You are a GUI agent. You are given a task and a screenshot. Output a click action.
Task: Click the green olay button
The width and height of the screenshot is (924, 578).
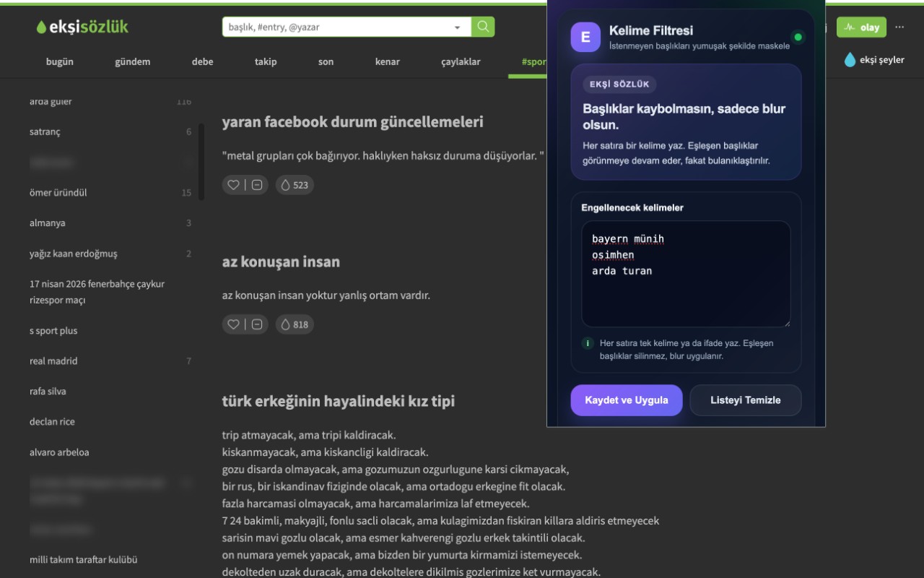(x=861, y=27)
